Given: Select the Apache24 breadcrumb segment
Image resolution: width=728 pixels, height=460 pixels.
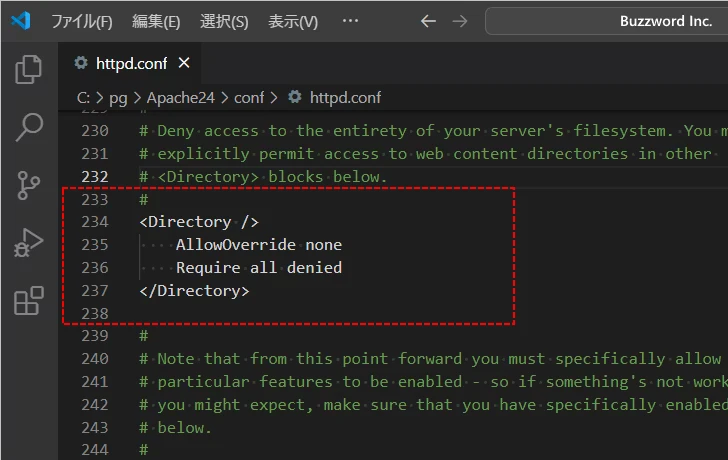Looking at the screenshot, I should pos(181,97).
